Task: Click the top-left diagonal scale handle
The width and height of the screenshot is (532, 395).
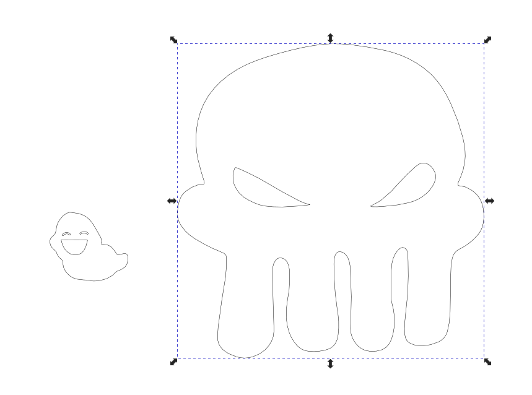Action: (173, 40)
